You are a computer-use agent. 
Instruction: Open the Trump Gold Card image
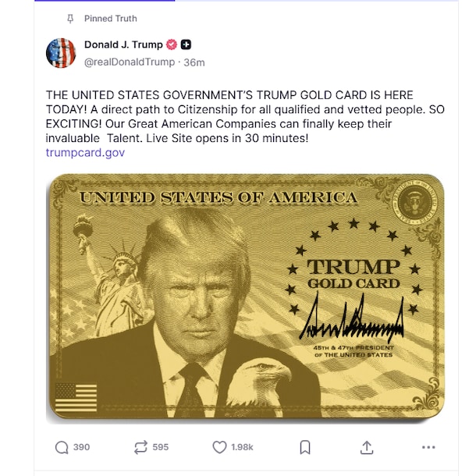245,297
